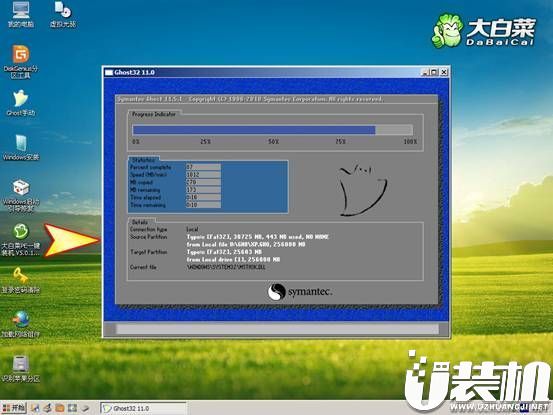This screenshot has height=415, width=553.
Task: Open the identify Apple partition (识别苹果分区) icon
Action: pyautogui.click(x=21, y=369)
